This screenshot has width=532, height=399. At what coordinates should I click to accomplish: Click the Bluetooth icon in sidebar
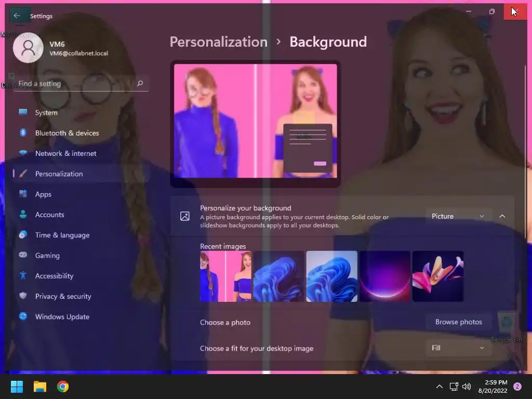pyautogui.click(x=23, y=132)
